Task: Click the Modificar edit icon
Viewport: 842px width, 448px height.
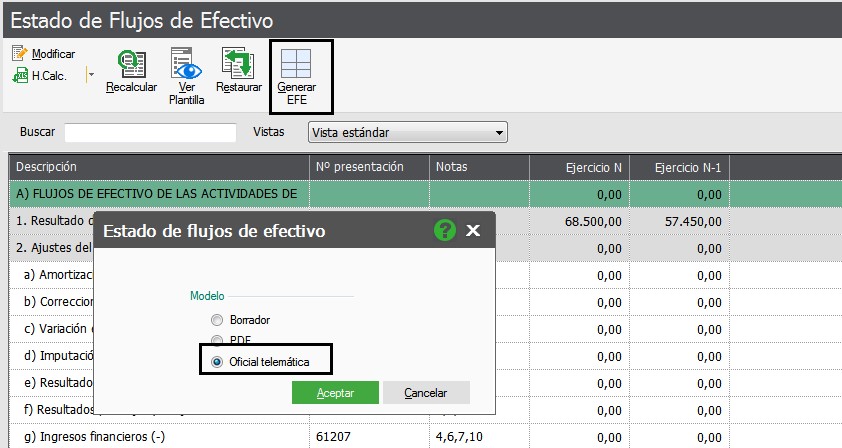Action: (x=19, y=53)
